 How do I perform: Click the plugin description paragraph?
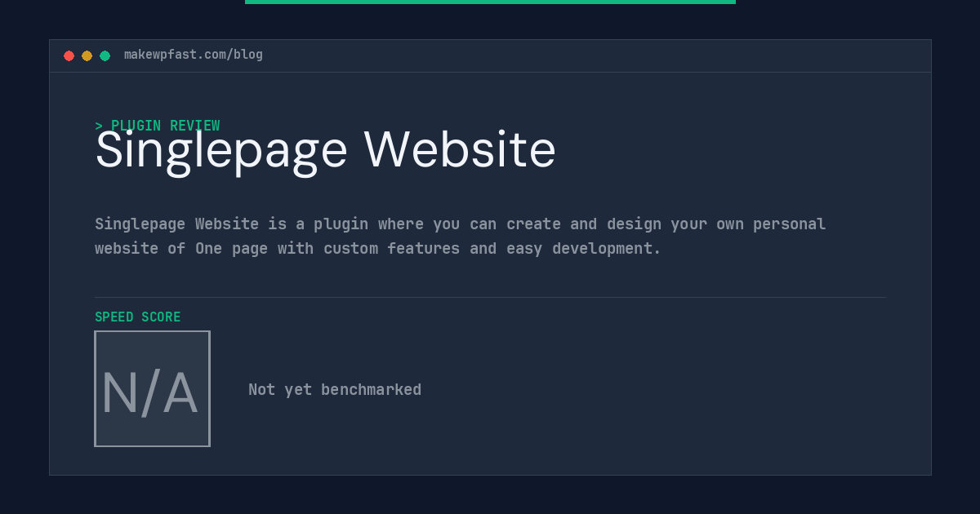click(x=461, y=236)
